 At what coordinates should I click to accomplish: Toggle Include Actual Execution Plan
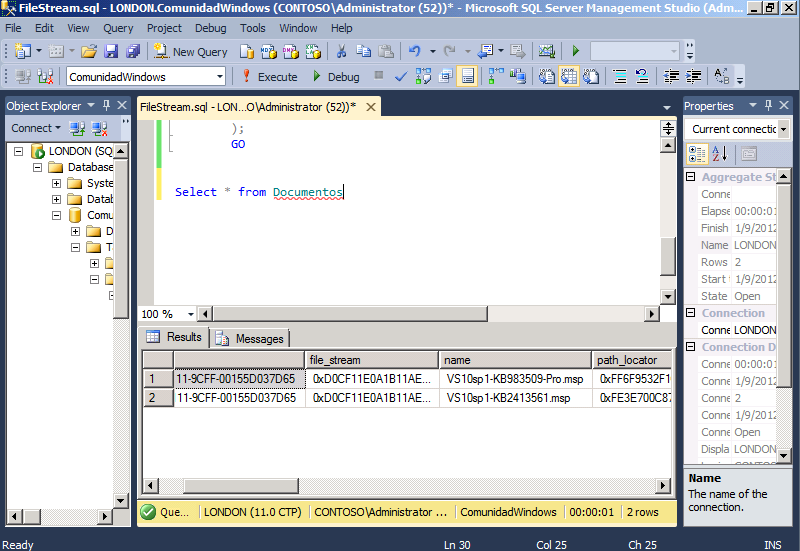pos(496,77)
